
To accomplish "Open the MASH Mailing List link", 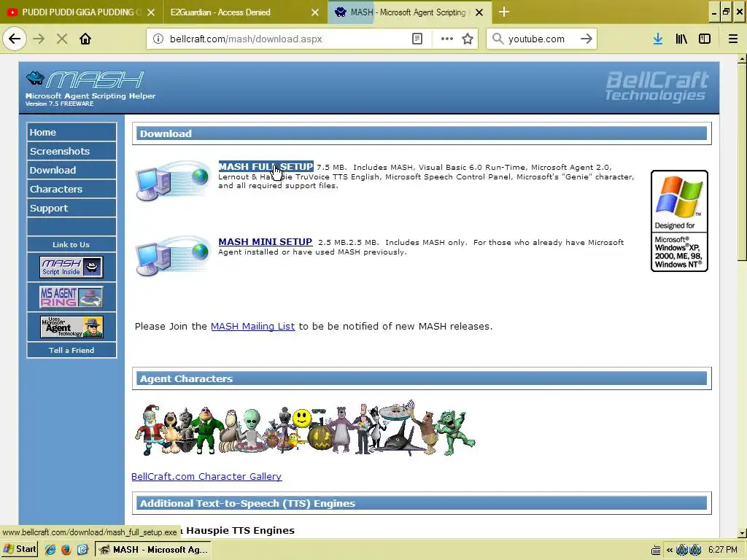I will point(252,326).
